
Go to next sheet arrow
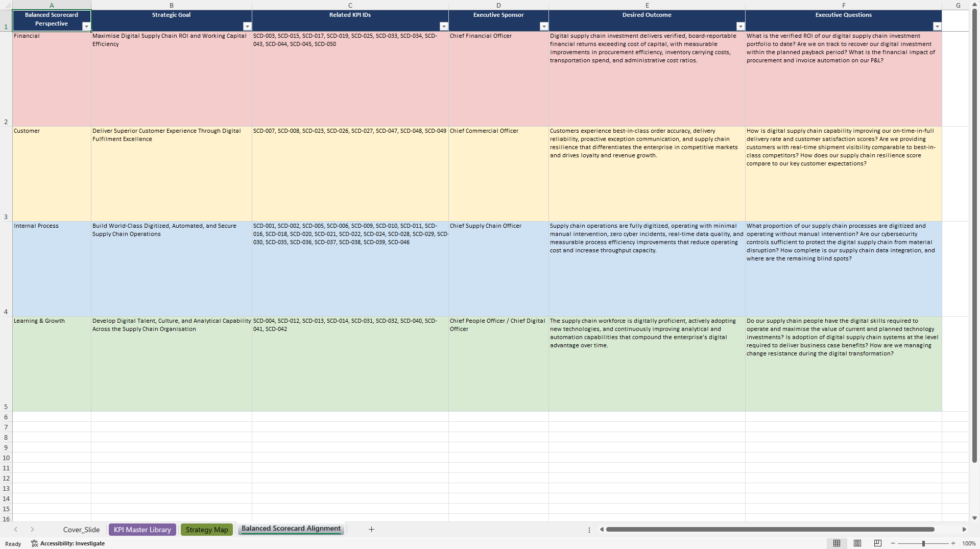pyautogui.click(x=32, y=530)
